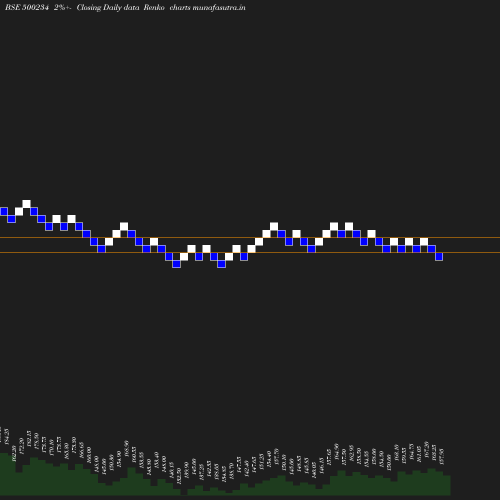Click the rotated price label '168.90'

126,449
